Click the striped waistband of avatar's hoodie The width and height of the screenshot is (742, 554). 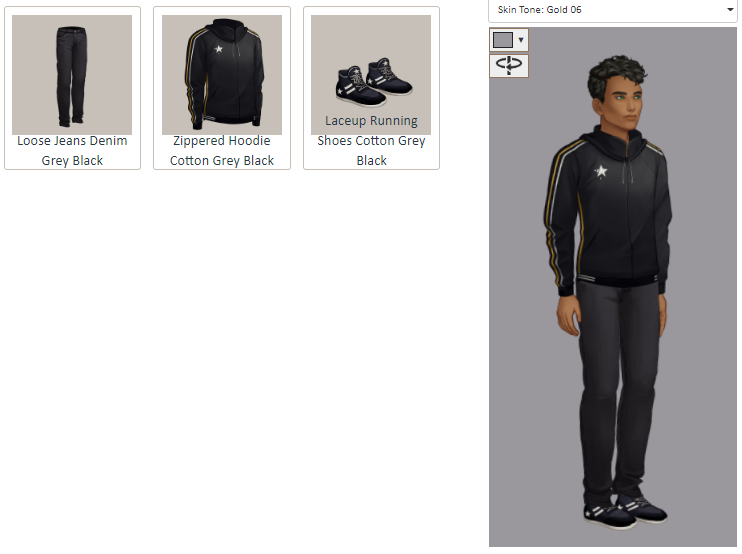coord(615,279)
